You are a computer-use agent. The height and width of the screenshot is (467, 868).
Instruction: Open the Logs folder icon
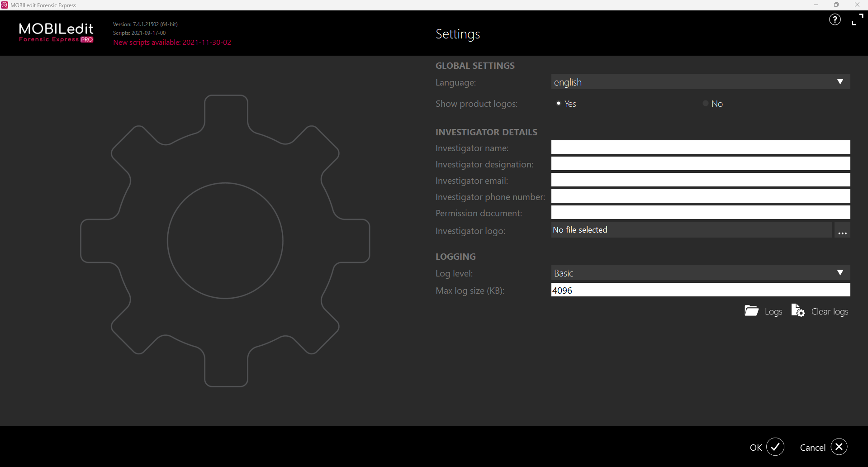[x=752, y=310]
